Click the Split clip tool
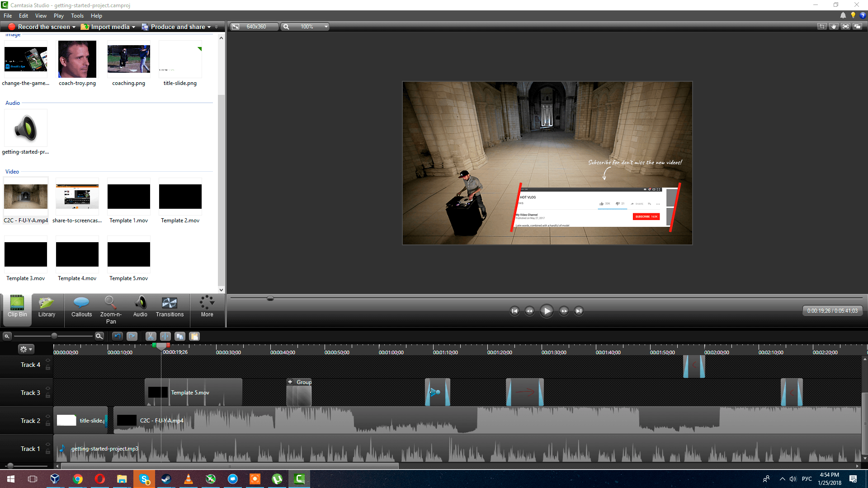Screen dimensions: 868x488 pyautogui.click(x=165, y=336)
